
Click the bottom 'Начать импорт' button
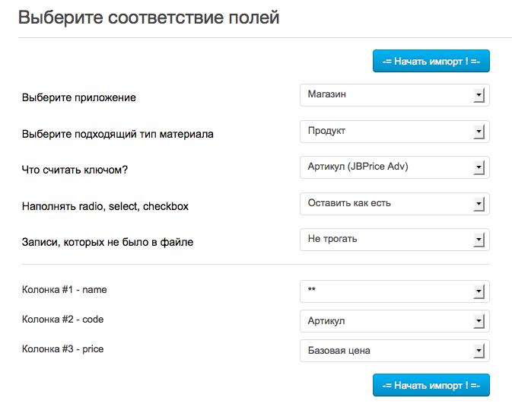click(x=431, y=384)
